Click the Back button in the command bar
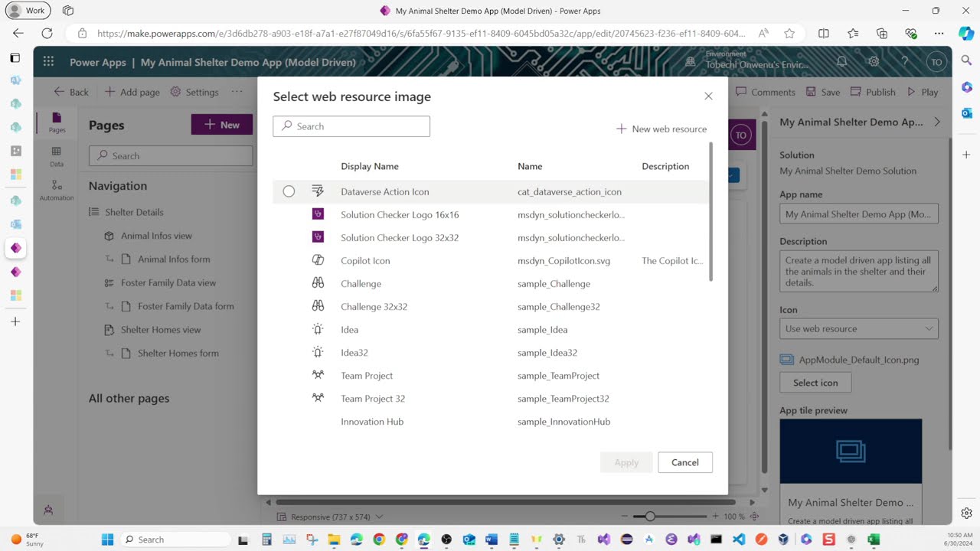 [71, 92]
